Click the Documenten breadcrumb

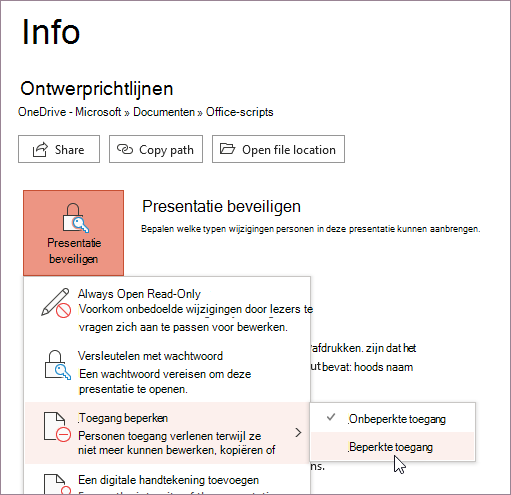tap(164, 112)
